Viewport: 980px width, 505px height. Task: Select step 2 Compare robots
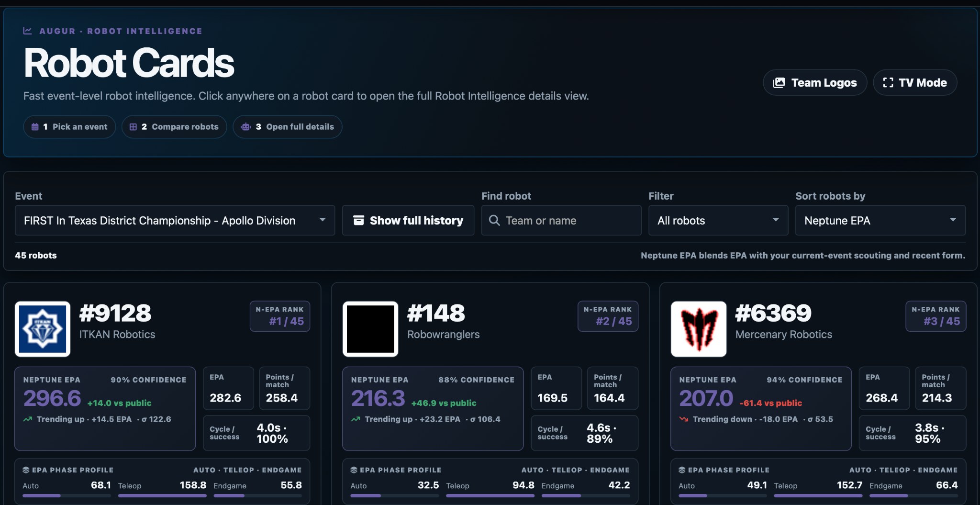point(174,127)
